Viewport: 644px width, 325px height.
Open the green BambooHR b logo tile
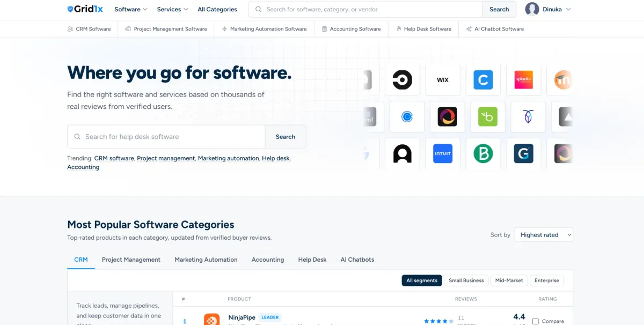click(x=488, y=117)
